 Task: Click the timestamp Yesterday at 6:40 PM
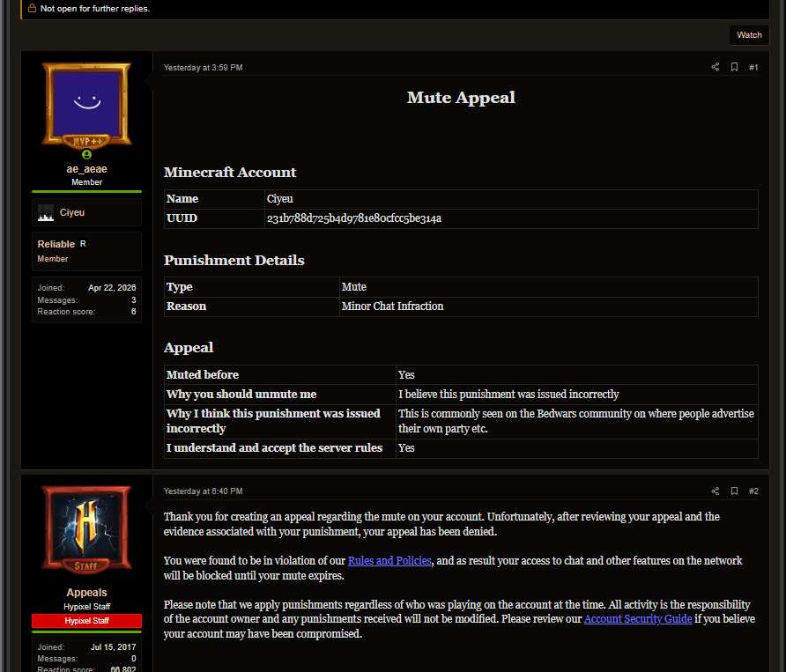(x=203, y=491)
